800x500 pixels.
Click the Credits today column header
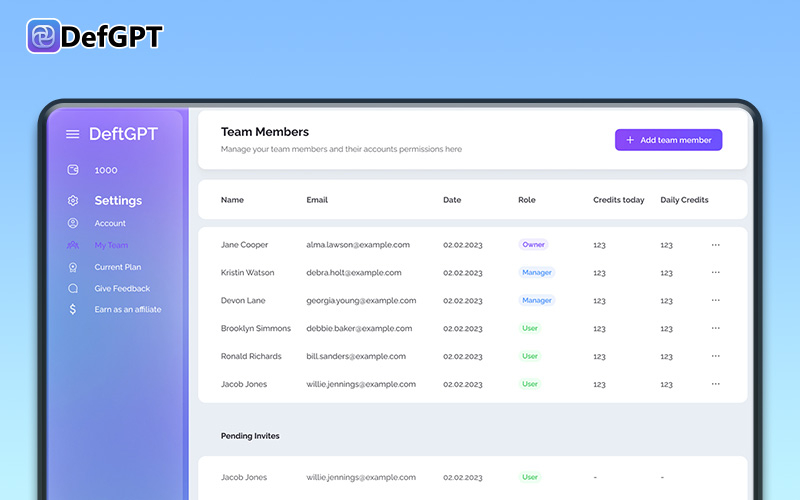pyautogui.click(x=618, y=200)
